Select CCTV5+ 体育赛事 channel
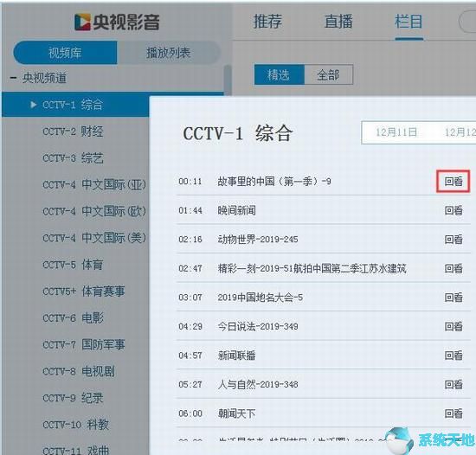Screen dimensions: 476x455 83,292
